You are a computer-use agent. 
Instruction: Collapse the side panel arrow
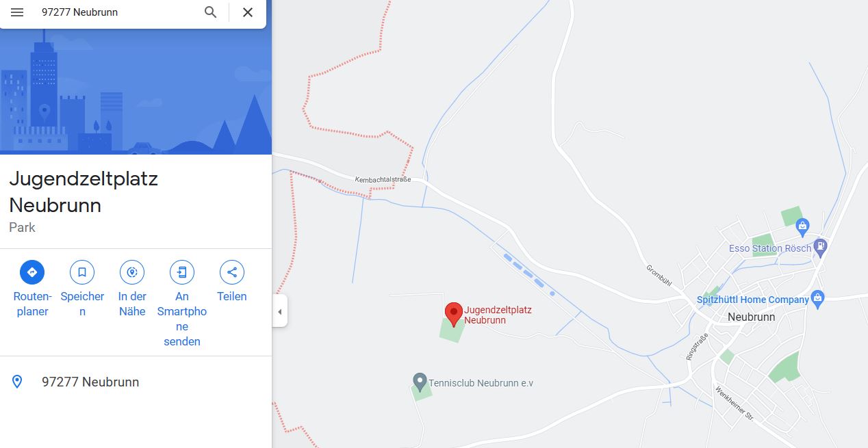[279, 312]
